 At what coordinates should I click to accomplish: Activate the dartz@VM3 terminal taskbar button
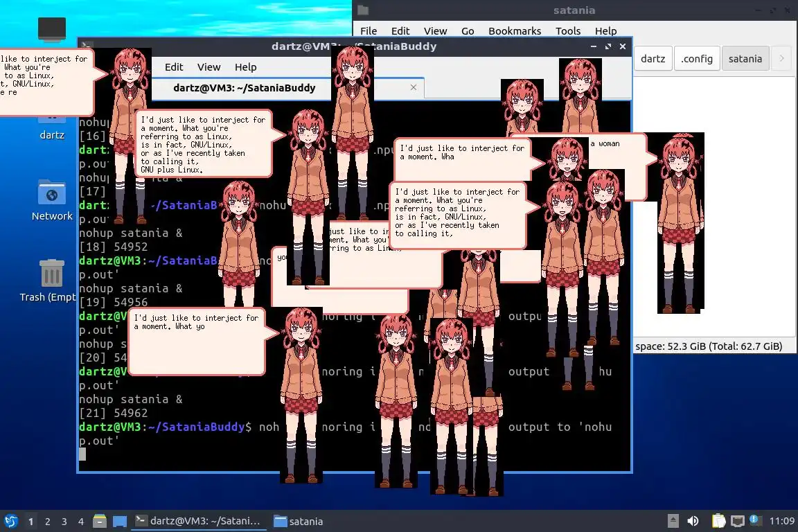198,521
